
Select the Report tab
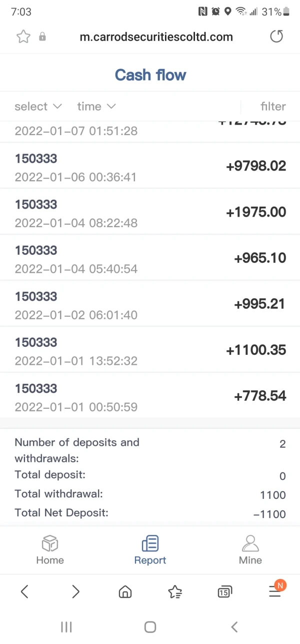150,550
